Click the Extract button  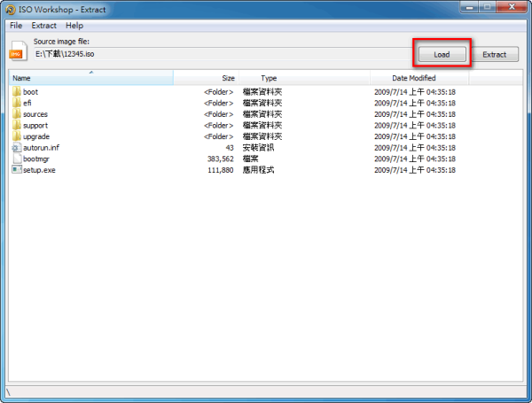[x=495, y=54]
